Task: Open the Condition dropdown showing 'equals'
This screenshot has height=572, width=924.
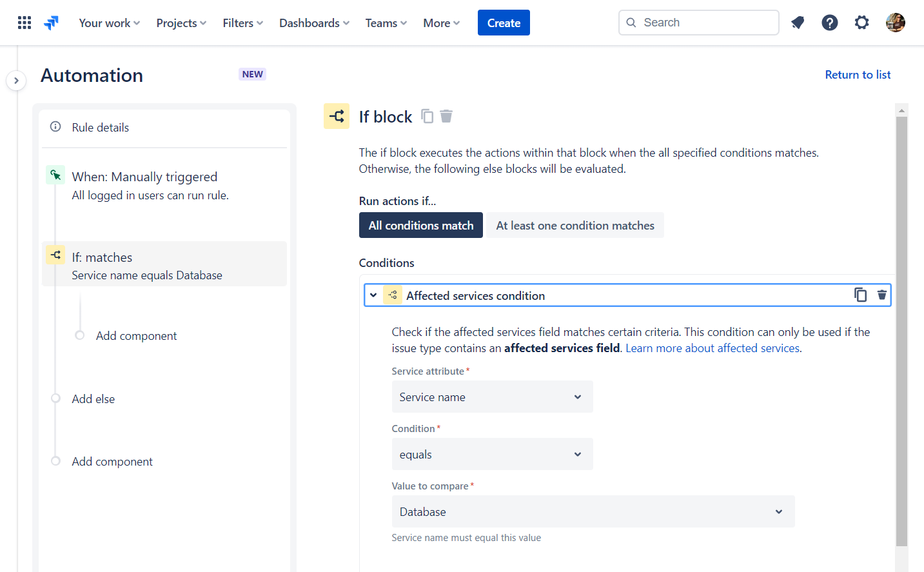Action: [x=492, y=454]
